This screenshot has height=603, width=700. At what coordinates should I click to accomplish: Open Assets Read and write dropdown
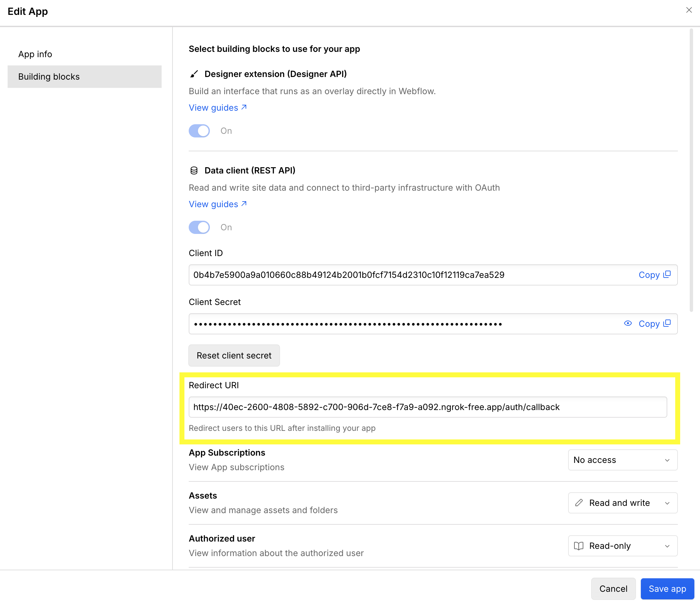[x=622, y=503]
